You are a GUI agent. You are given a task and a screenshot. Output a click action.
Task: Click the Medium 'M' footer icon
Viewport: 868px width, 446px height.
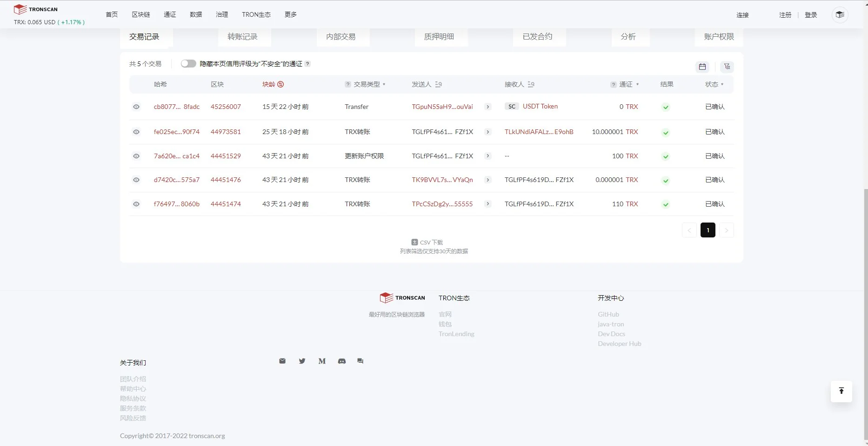tap(322, 361)
